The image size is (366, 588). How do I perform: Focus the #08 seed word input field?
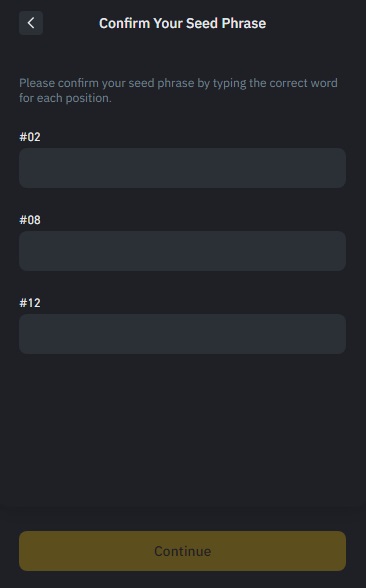tap(182, 251)
